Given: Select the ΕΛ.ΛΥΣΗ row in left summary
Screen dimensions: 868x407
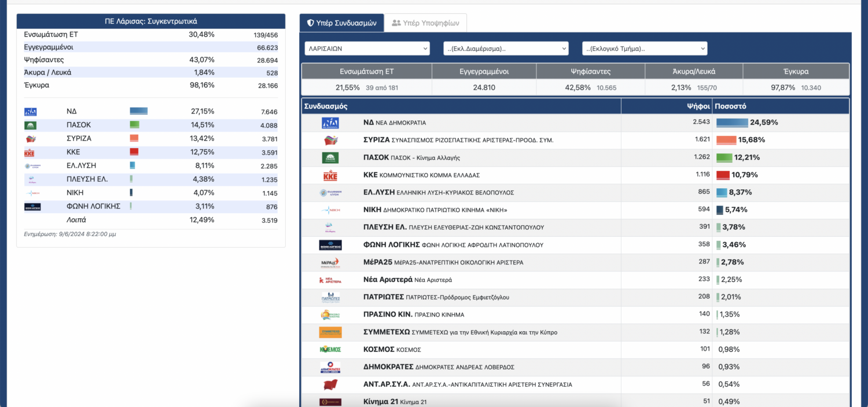Looking at the screenshot, I should point(150,166).
